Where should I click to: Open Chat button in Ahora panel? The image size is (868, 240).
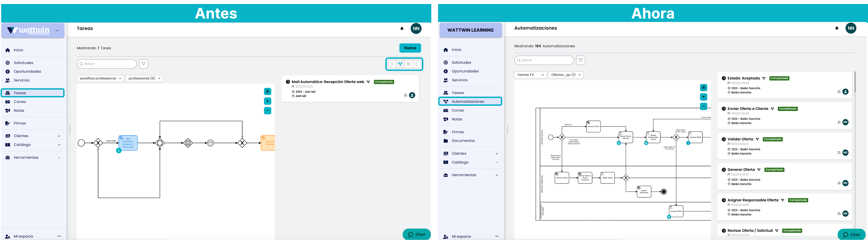click(852, 235)
